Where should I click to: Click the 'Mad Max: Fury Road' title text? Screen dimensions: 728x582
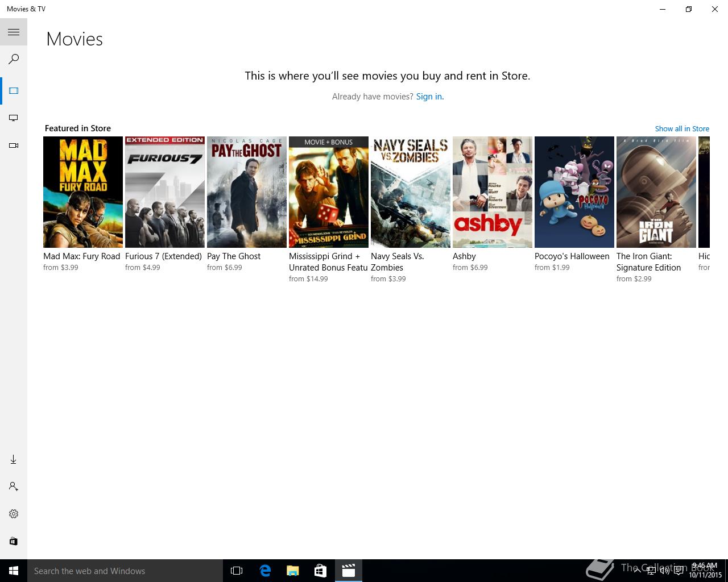82,256
